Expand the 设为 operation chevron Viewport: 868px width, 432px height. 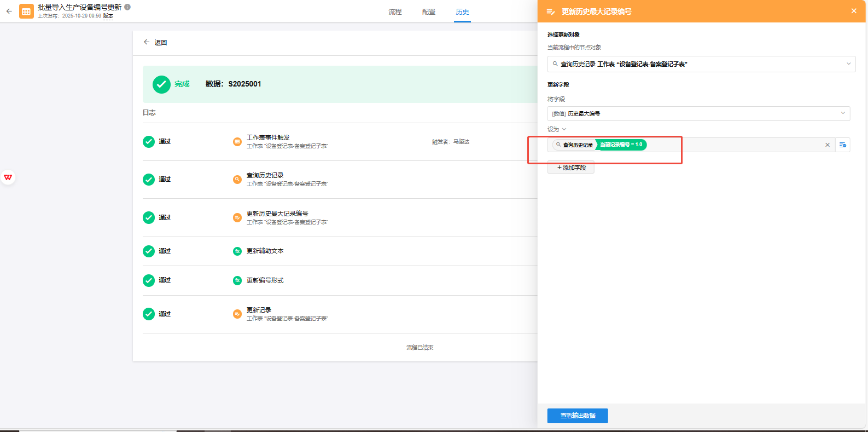564,129
